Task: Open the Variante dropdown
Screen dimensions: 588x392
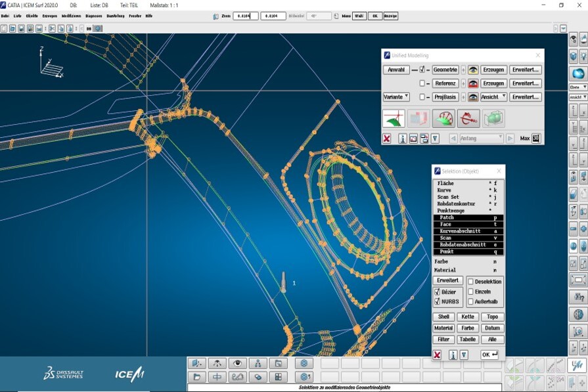Action: point(397,97)
